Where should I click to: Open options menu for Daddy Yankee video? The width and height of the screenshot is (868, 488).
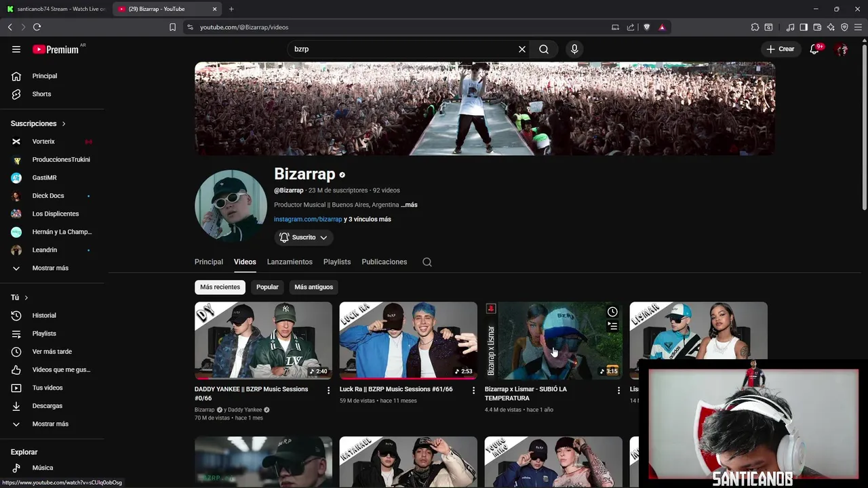(x=328, y=390)
